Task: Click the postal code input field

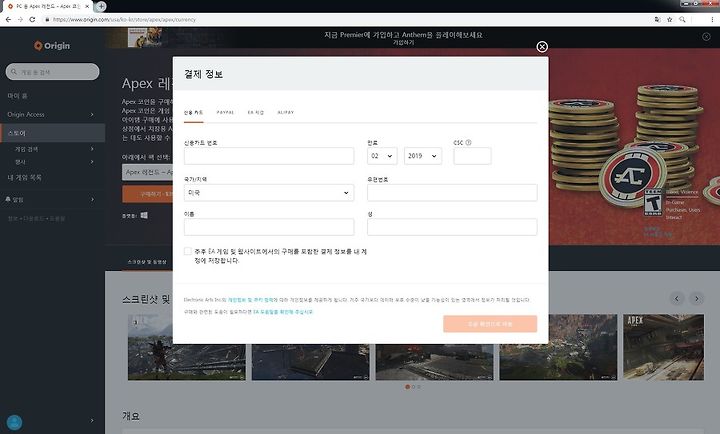Action: click(x=452, y=193)
